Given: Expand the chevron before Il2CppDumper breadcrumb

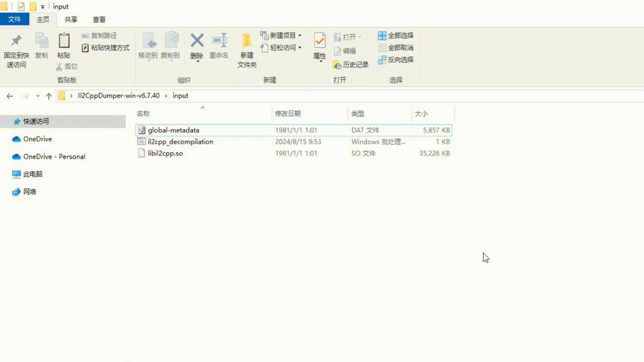Looking at the screenshot, I should click(71, 96).
